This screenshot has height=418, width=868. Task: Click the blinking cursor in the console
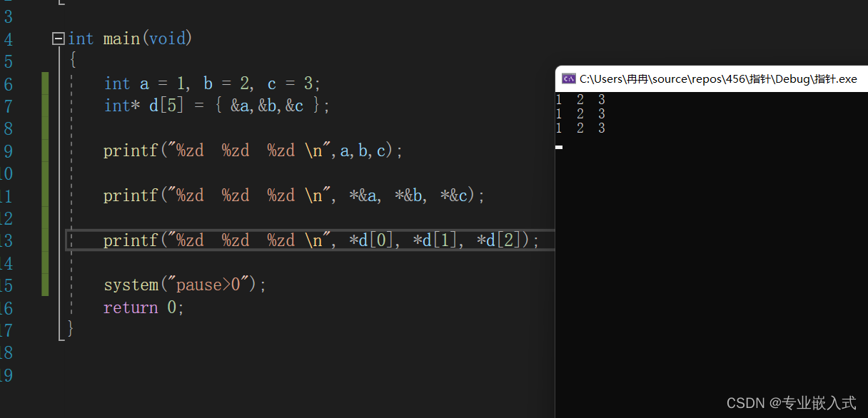tap(559, 147)
